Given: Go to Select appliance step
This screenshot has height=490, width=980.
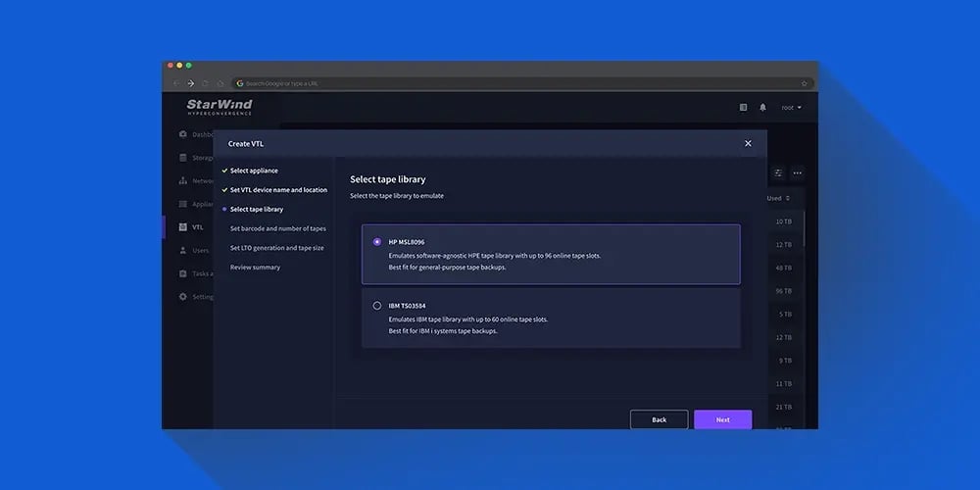Looking at the screenshot, I should click(x=254, y=171).
